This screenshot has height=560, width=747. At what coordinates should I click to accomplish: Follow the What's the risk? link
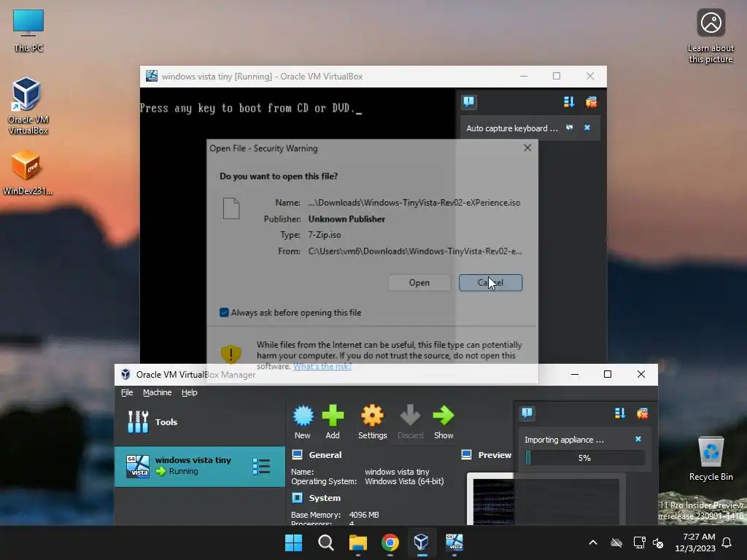click(x=322, y=366)
